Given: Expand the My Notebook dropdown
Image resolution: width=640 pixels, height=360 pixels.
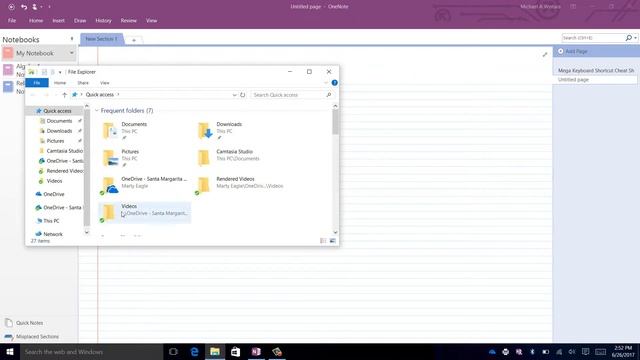Looking at the screenshot, I should pyautogui.click(x=71, y=53).
